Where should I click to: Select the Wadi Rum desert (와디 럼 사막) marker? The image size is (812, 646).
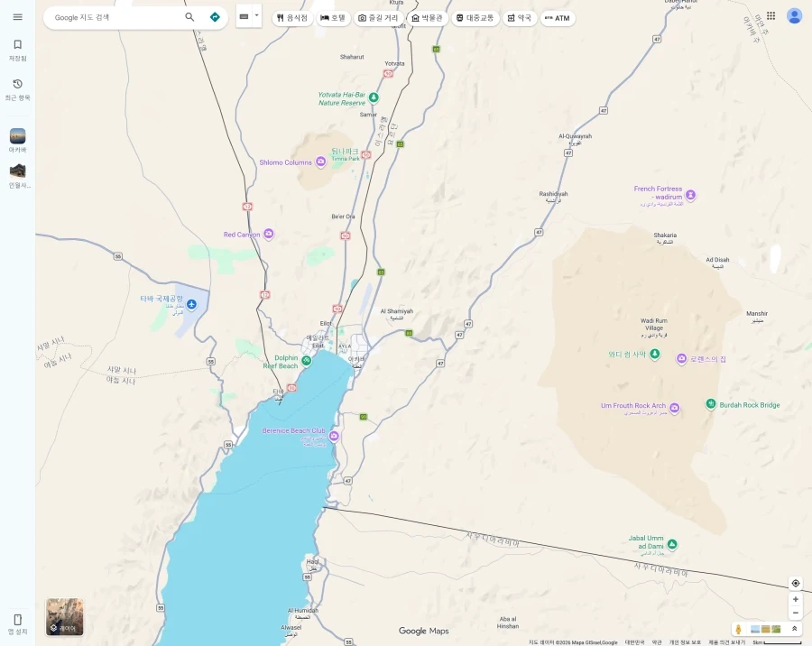(x=655, y=354)
